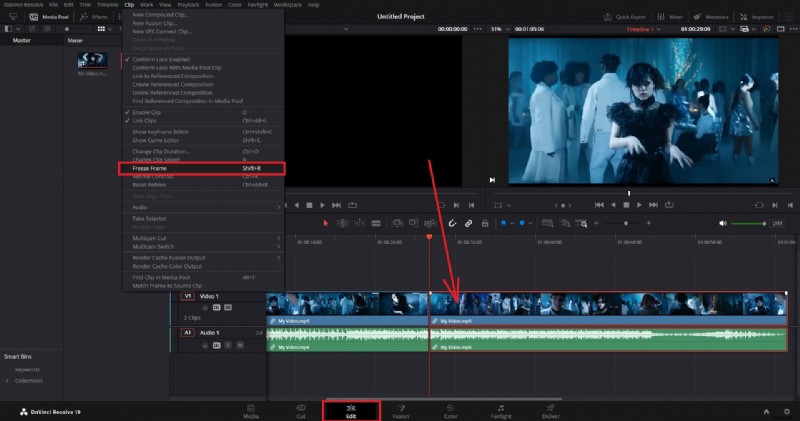
Task: Toggle timeline Snapping magnet icon
Action: [452, 223]
